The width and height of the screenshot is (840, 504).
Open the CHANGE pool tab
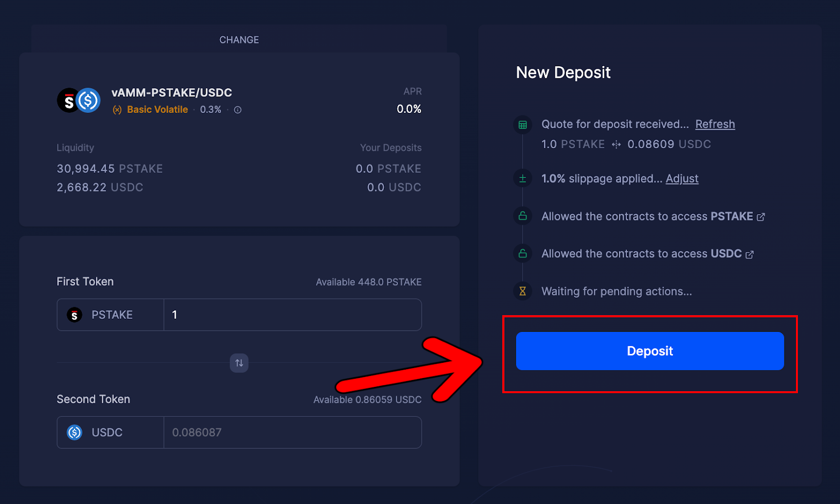[239, 40]
